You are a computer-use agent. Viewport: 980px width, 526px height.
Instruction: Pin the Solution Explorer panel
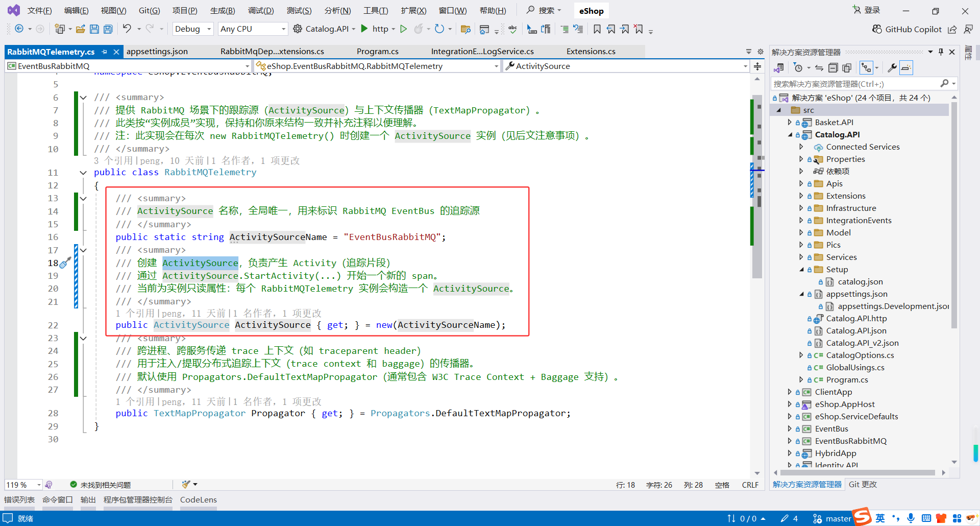coord(941,52)
